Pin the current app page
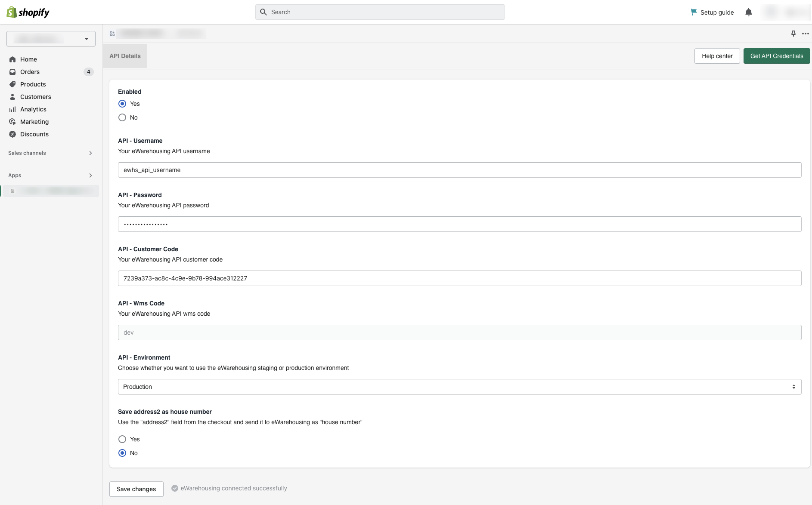The image size is (812, 505). [793, 34]
